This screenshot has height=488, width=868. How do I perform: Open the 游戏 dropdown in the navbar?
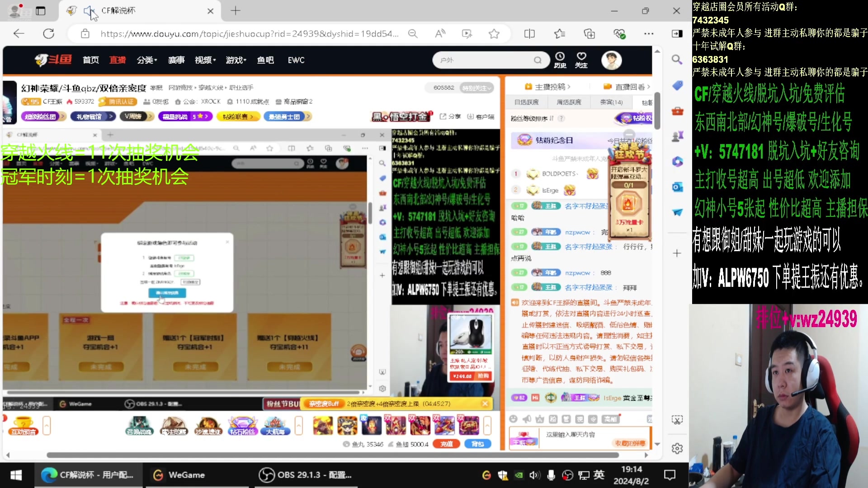pyautogui.click(x=234, y=60)
